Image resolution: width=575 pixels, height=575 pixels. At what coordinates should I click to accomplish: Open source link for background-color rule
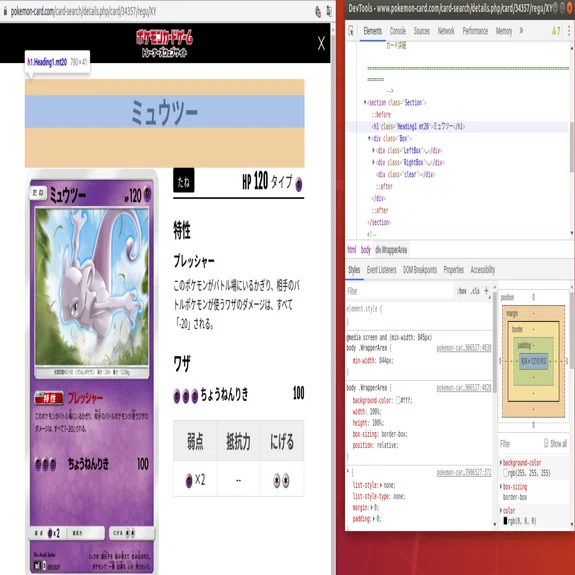(464, 388)
